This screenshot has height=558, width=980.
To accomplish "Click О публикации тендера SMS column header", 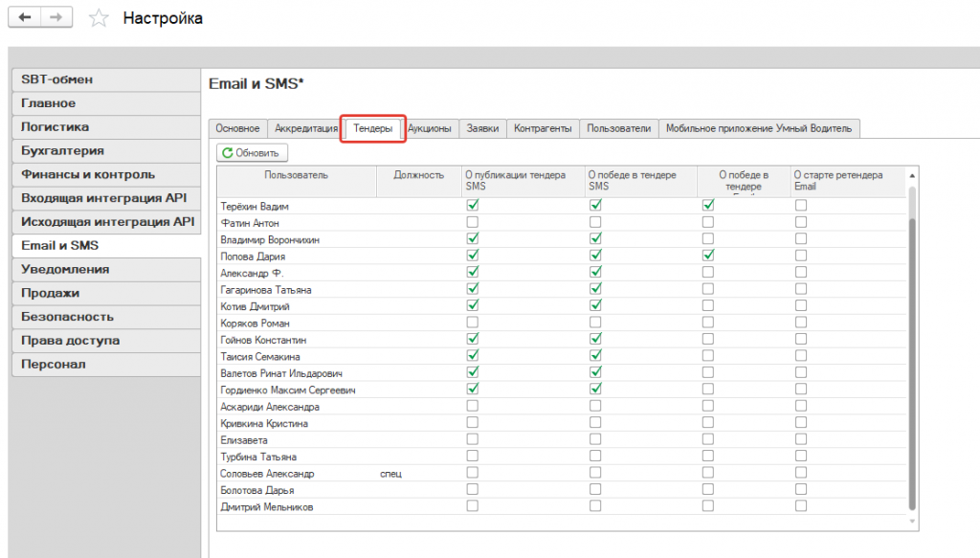I will 523,181.
